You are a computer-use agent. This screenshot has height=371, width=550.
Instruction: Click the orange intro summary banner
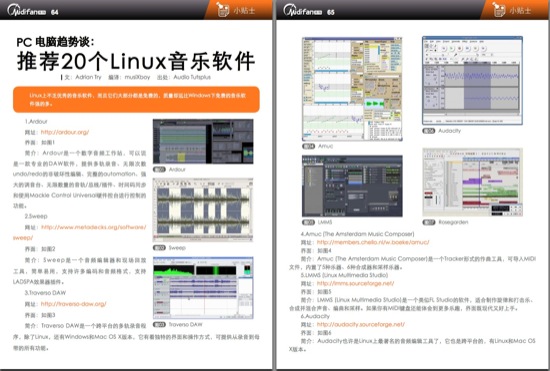click(x=136, y=100)
